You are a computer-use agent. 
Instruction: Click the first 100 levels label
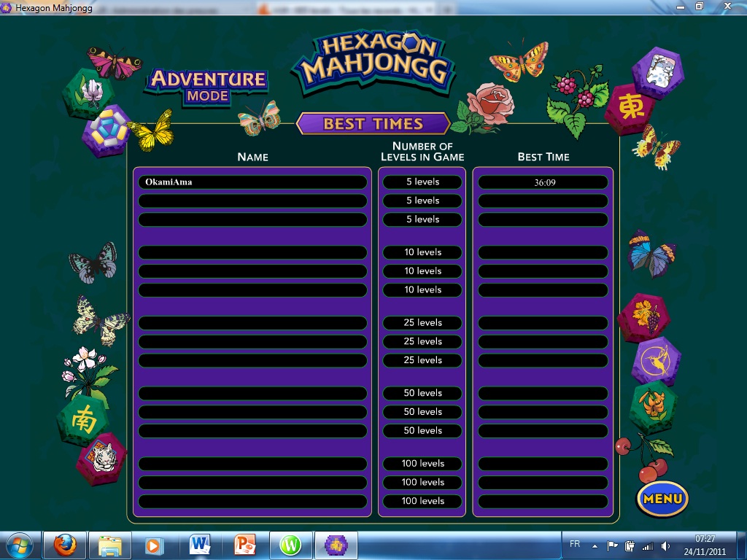tap(422, 464)
